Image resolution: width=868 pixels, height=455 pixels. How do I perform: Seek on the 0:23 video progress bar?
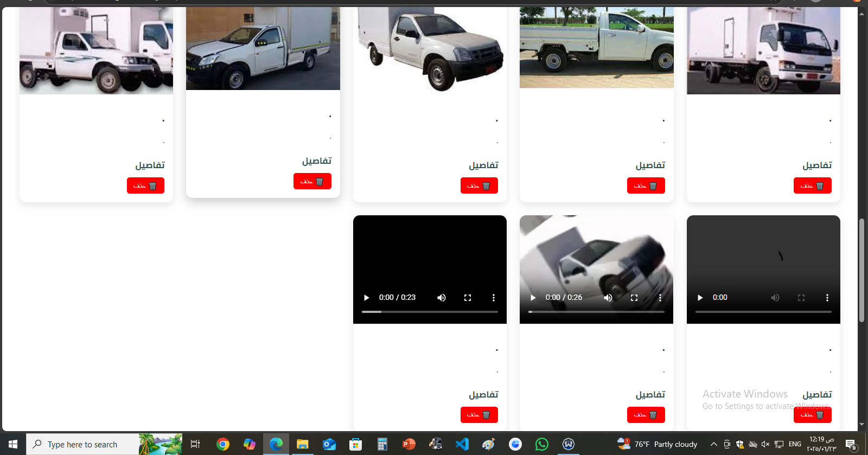(x=430, y=312)
